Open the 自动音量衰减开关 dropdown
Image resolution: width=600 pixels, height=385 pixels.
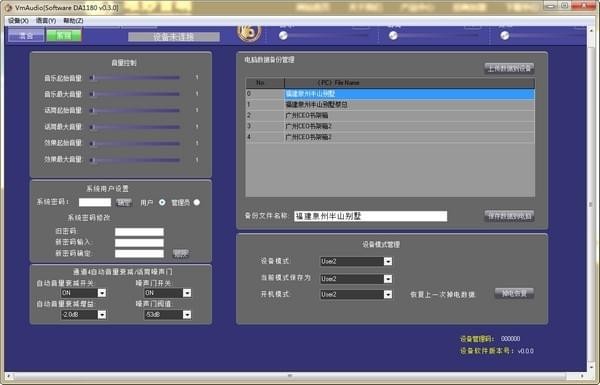click(83, 293)
